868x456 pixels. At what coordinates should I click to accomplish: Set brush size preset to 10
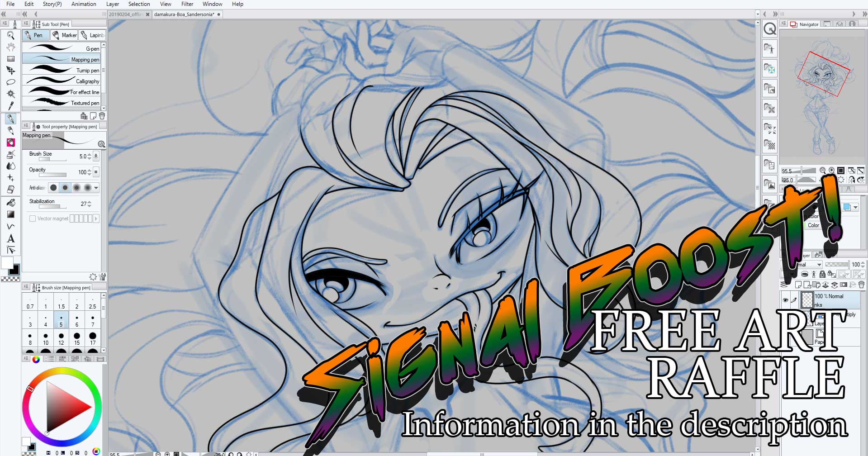[46, 338]
